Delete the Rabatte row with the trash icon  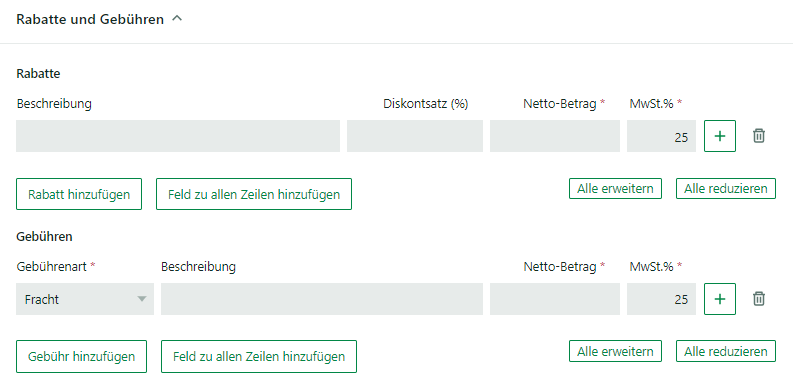click(759, 136)
